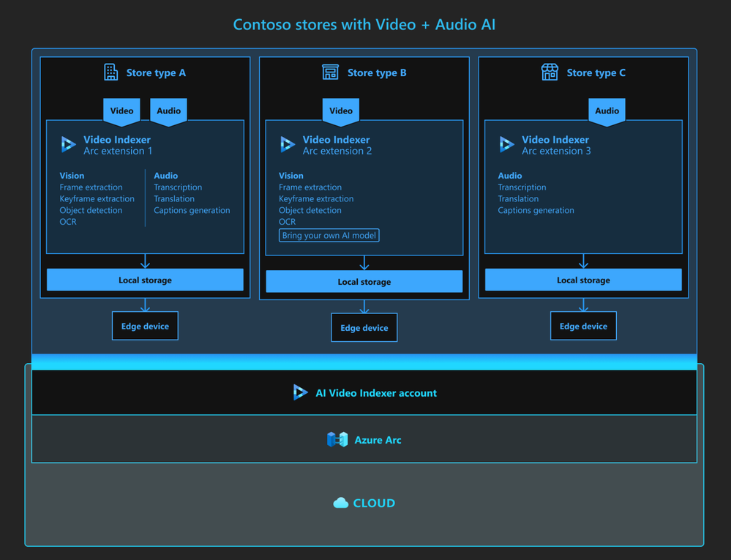The height and width of the screenshot is (560, 731).
Task: Click Edge device box under Store type A
Action: click(145, 326)
